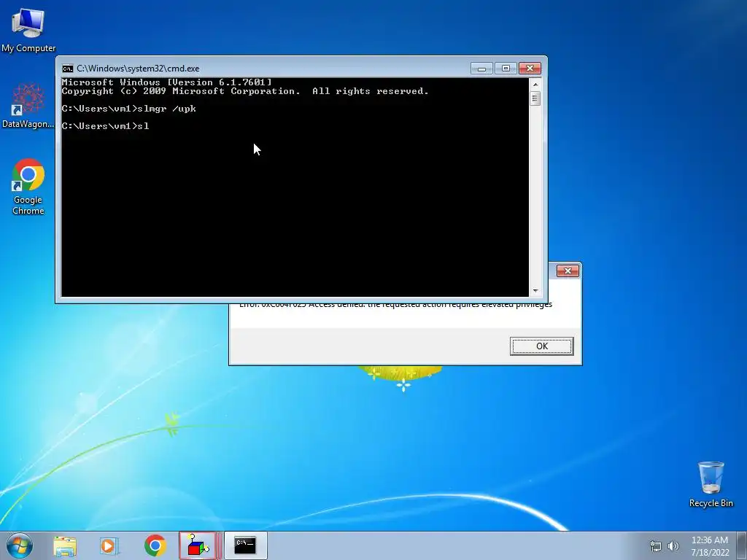The image size is (747, 560).
Task: Click the cmd scrollbar up arrow
Action: 535,85
